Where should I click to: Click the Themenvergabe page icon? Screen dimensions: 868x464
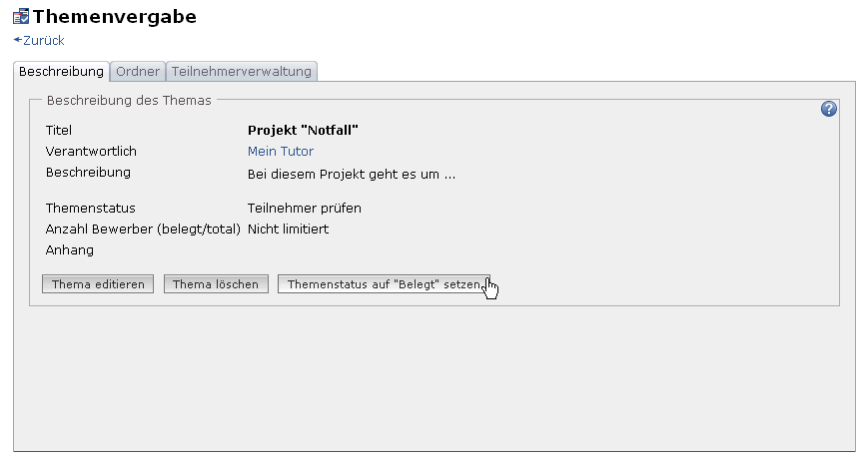(x=20, y=17)
